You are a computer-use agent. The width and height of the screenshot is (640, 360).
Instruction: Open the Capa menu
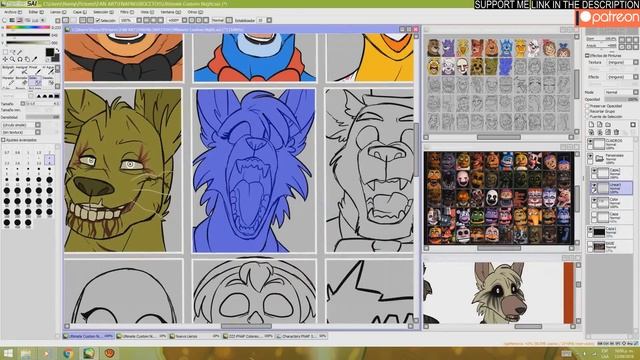80,12
